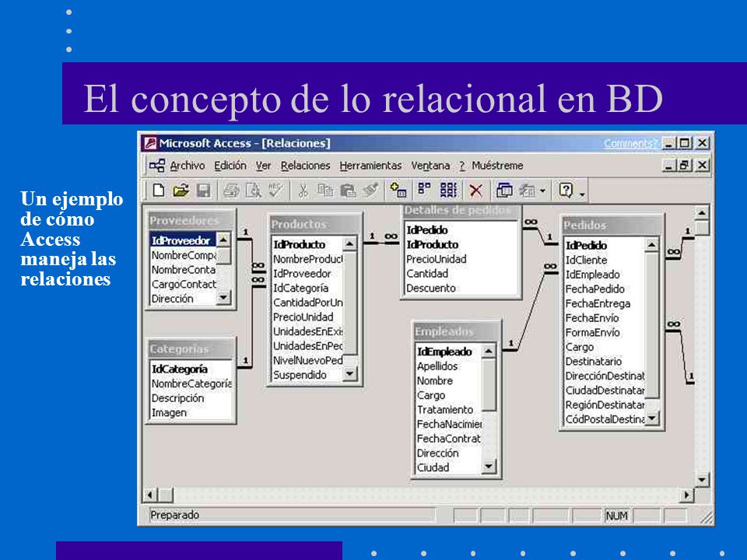Click the Show All Relationships icon
747x560 pixels.
[x=448, y=191]
